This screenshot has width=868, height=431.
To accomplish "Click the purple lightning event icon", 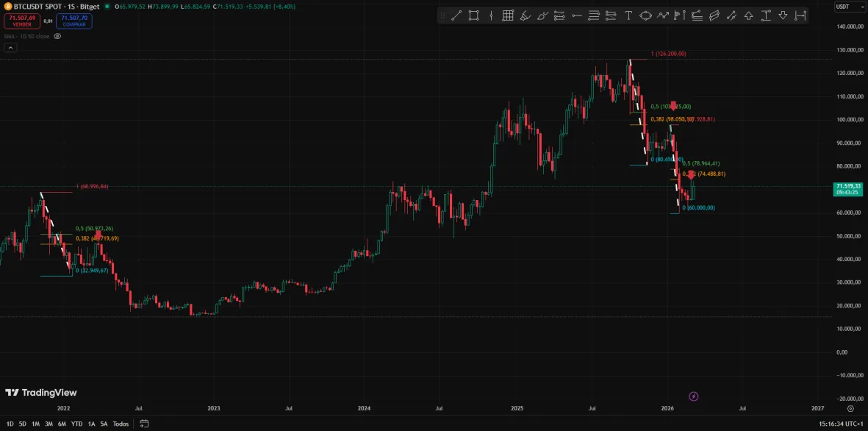I will [x=694, y=396].
